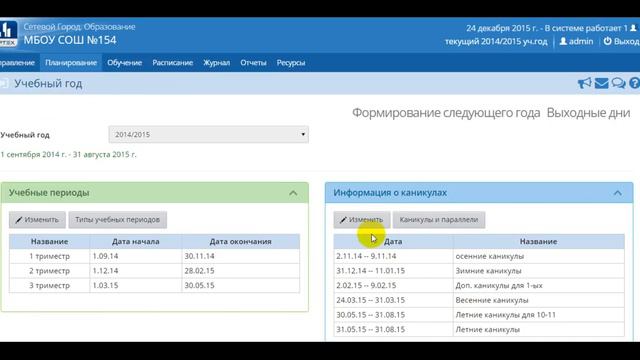Image resolution: width=640 pixels, height=360 pixels.
Task: Open the announcements megaphone icon
Action: pyautogui.click(x=584, y=83)
